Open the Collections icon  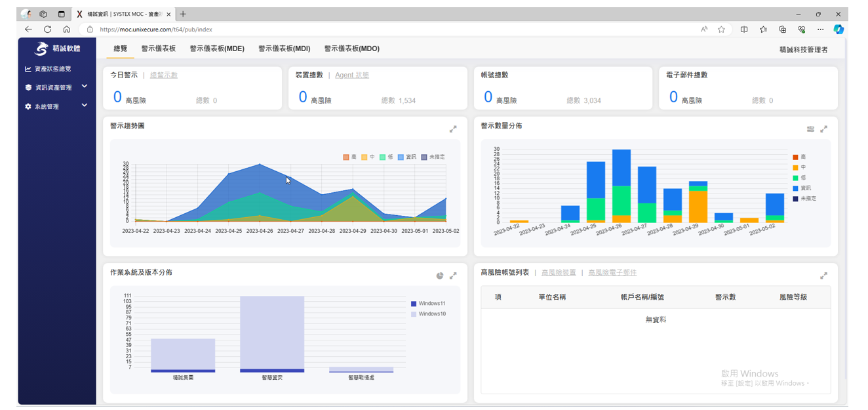pyautogui.click(x=782, y=30)
